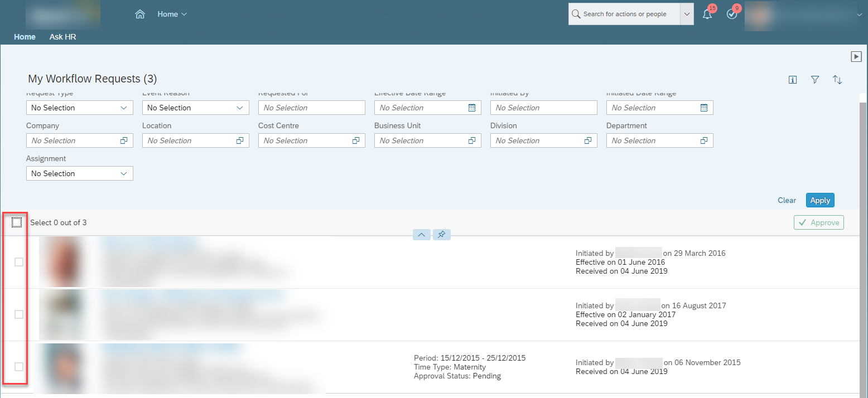Tick the Select all requests checkbox
Image resolution: width=868 pixels, height=398 pixels.
pos(17,222)
